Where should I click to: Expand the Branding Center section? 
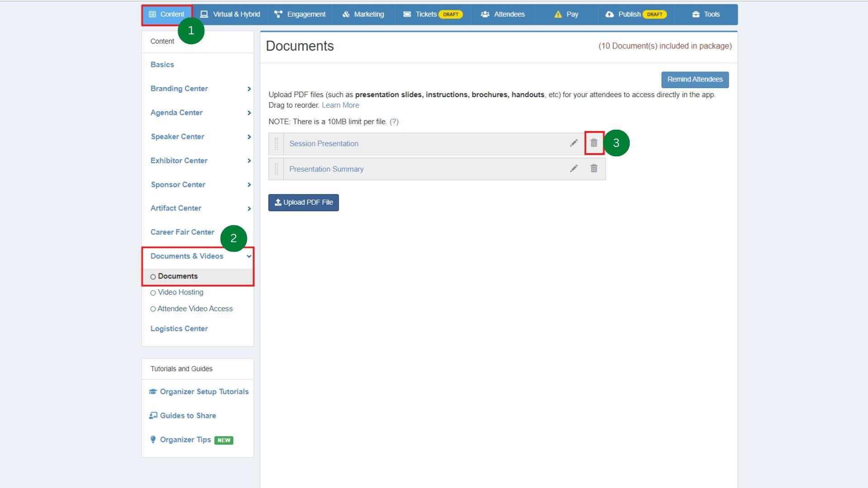249,89
